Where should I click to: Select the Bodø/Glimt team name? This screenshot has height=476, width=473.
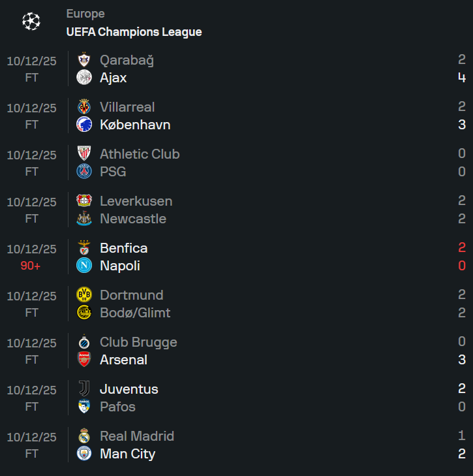click(x=135, y=313)
